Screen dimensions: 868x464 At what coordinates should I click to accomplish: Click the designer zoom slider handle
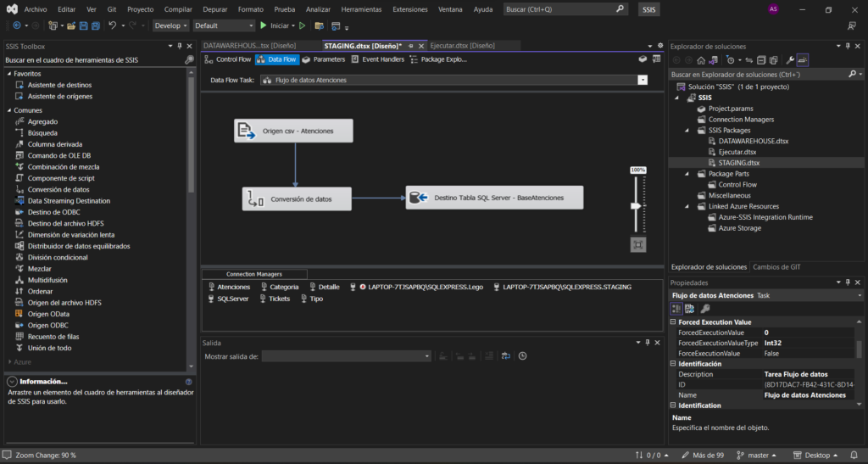[x=637, y=205]
